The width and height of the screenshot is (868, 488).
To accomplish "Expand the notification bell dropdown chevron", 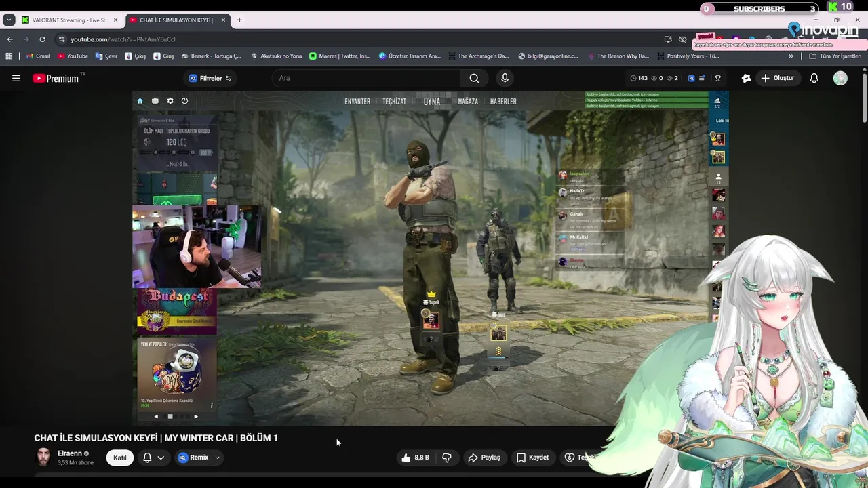I will click(x=161, y=457).
